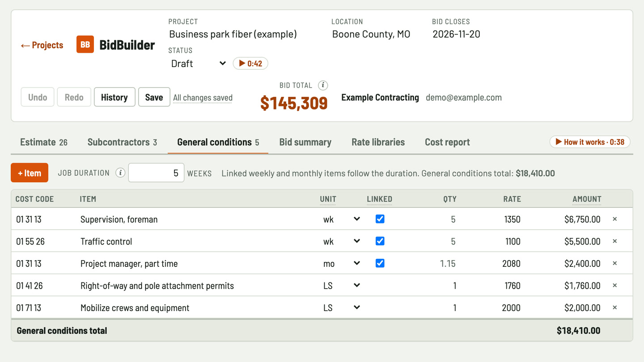Remove the Project manager, part time row

[x=614, y=263]
